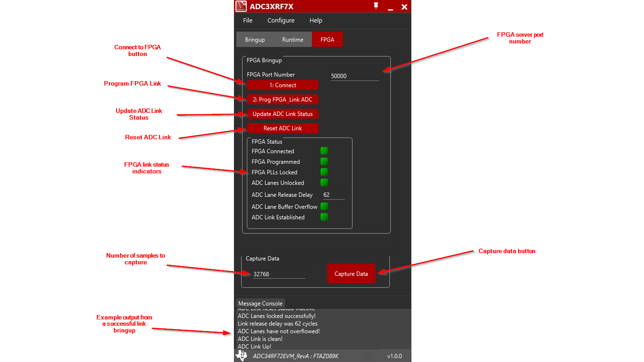
Task: Click the pin window icon
Action: [376, 6]
